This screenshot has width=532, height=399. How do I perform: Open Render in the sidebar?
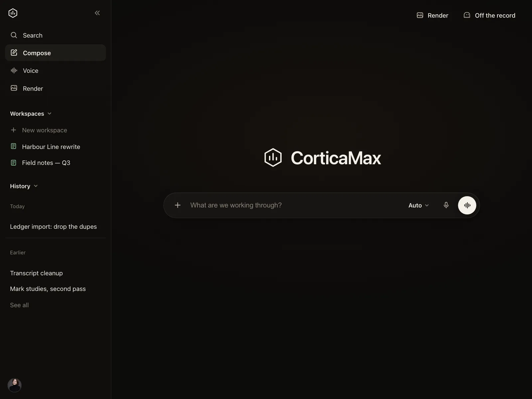(x=55, y=88)
